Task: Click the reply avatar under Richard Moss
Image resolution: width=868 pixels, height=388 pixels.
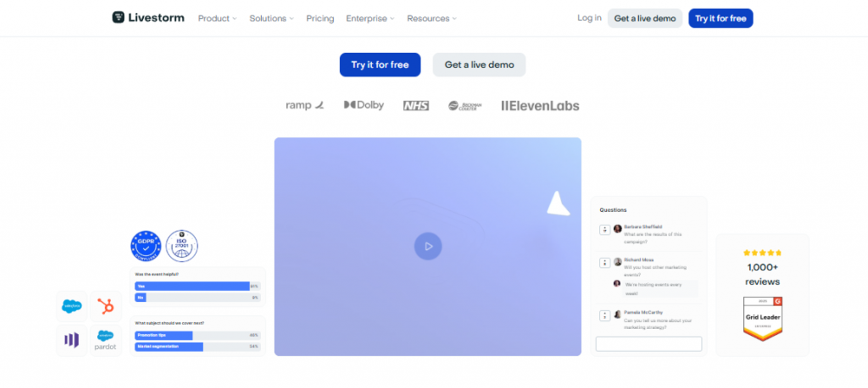Action: click(x=617, y=284)
